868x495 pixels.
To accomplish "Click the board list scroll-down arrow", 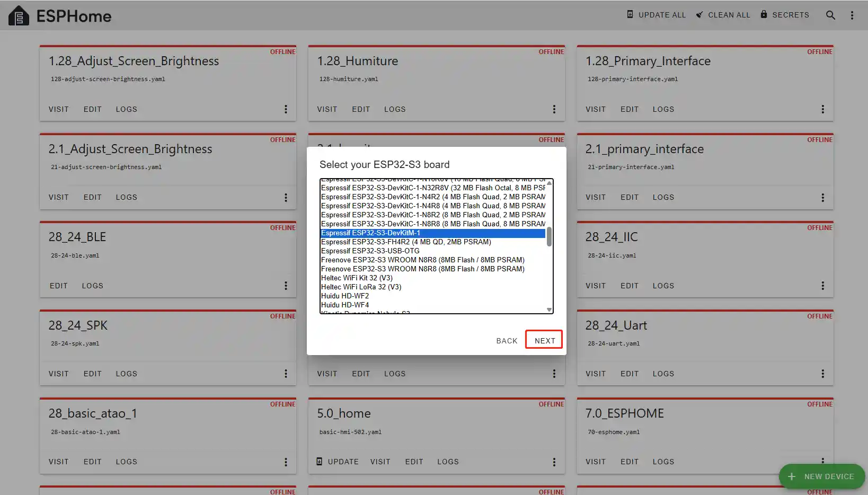I will coord(549,310).
